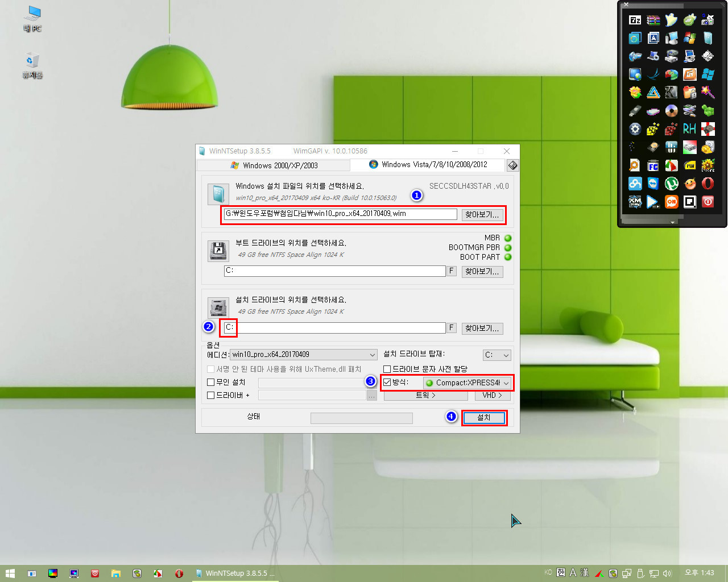Open File Explorer from the taskbar
The image size is (728, 582).
115,573
